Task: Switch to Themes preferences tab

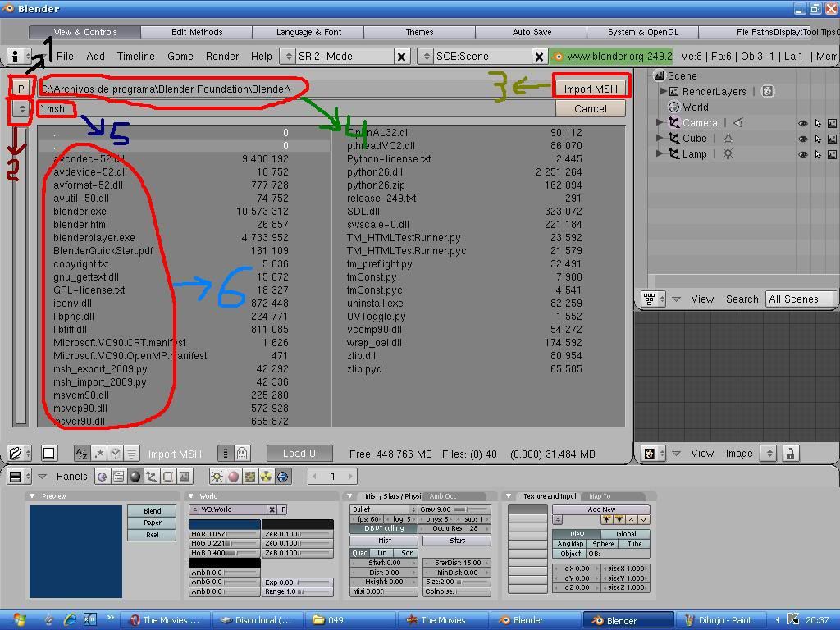Action: click(419, 32)
